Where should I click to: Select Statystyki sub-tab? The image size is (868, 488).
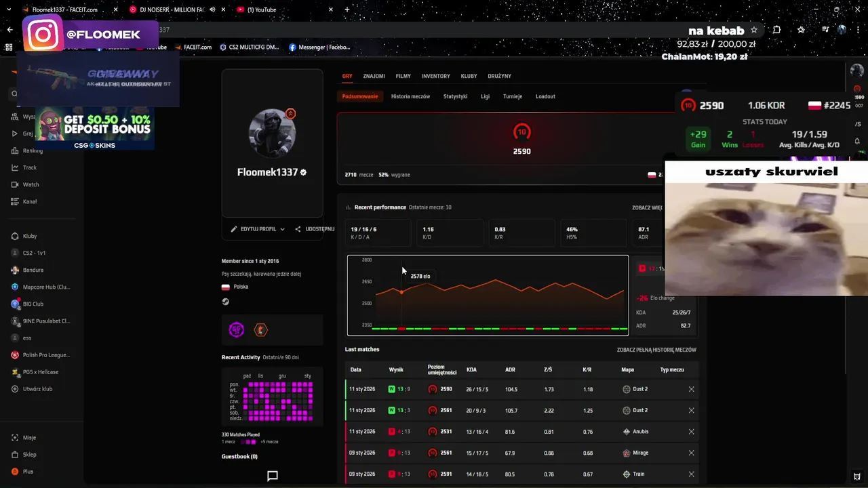click(x=455, y=96)
